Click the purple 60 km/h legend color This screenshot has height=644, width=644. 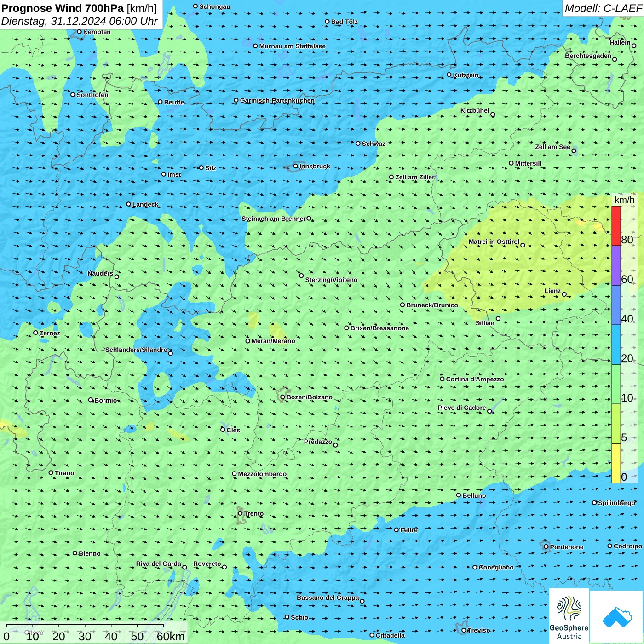[616, 265]
